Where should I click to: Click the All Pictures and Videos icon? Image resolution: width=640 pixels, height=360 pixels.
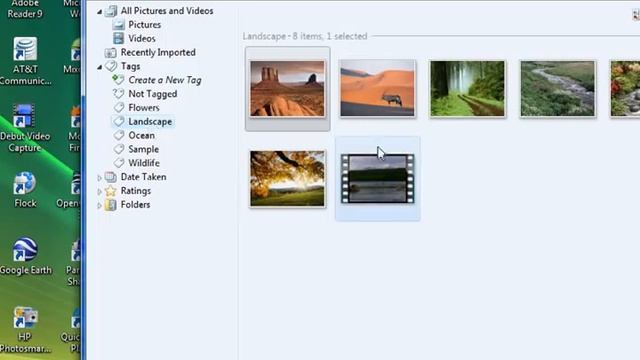pos(111,11)
